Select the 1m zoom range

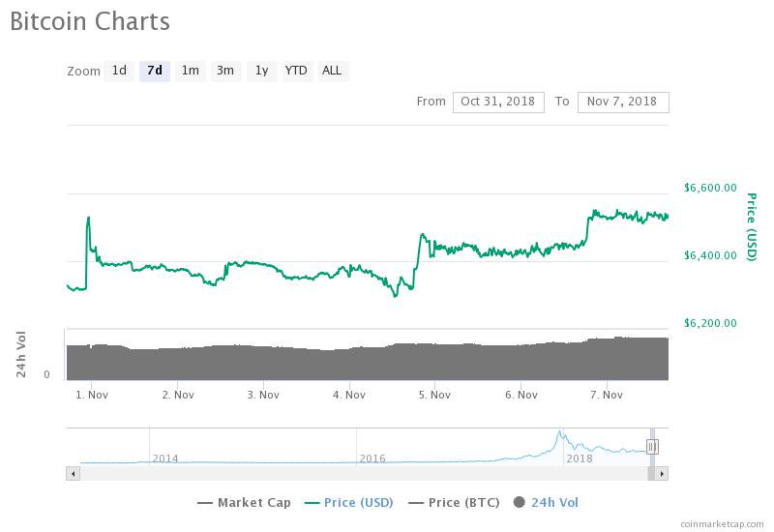[190, 71]
